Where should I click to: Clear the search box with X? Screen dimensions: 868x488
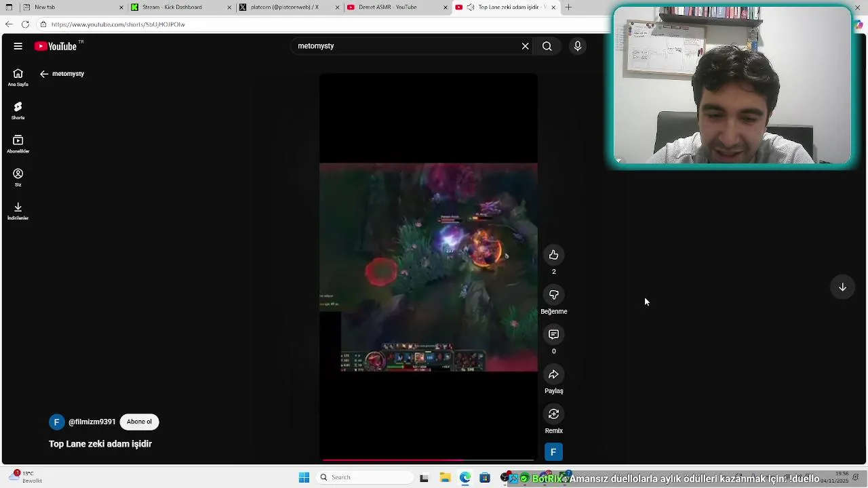tap(525, 46)
